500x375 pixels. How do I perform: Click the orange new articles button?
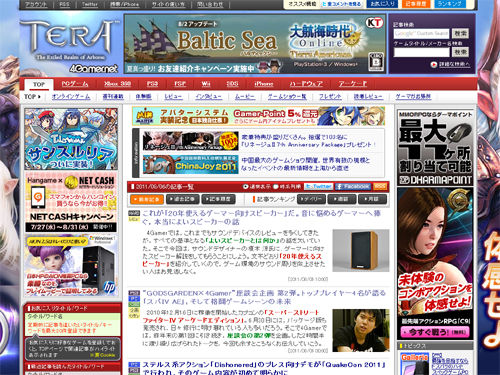coord(147,199)
